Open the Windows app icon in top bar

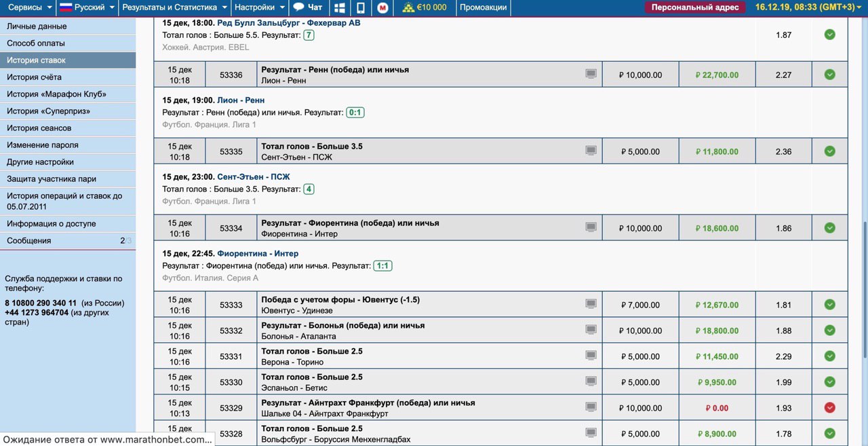click(x=340, y=7)
